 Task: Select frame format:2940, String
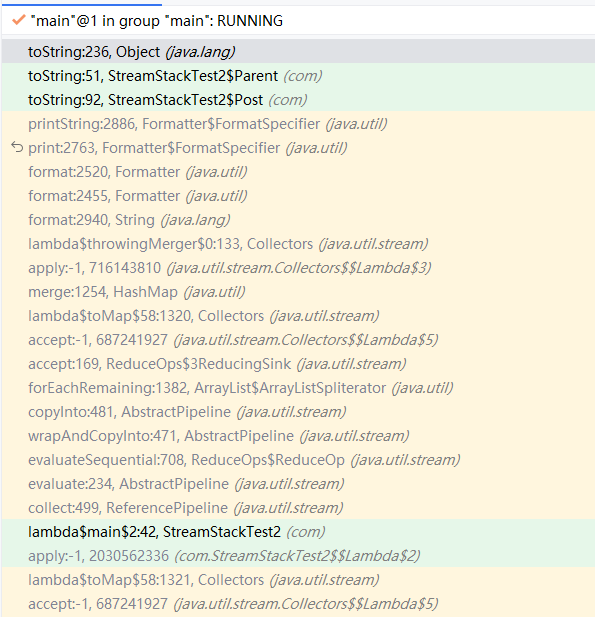point(298,220)
